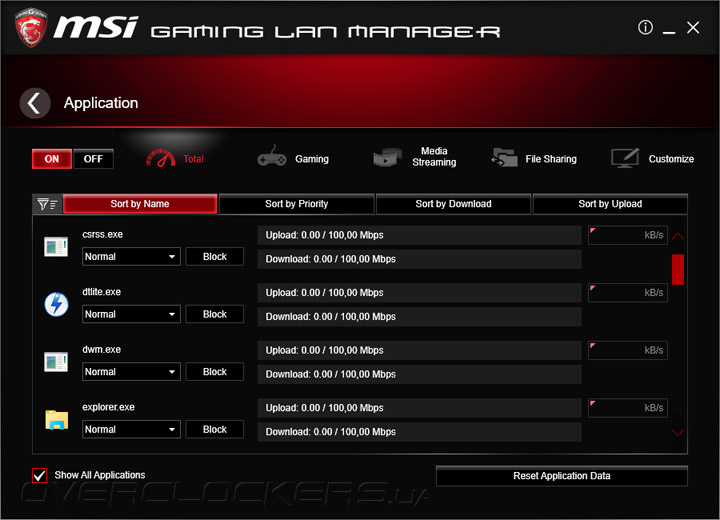Image resolution: width=720 pixels, height=520 pixels.
Task: Click the dtlite.exe process name
Action: point(101,292)
